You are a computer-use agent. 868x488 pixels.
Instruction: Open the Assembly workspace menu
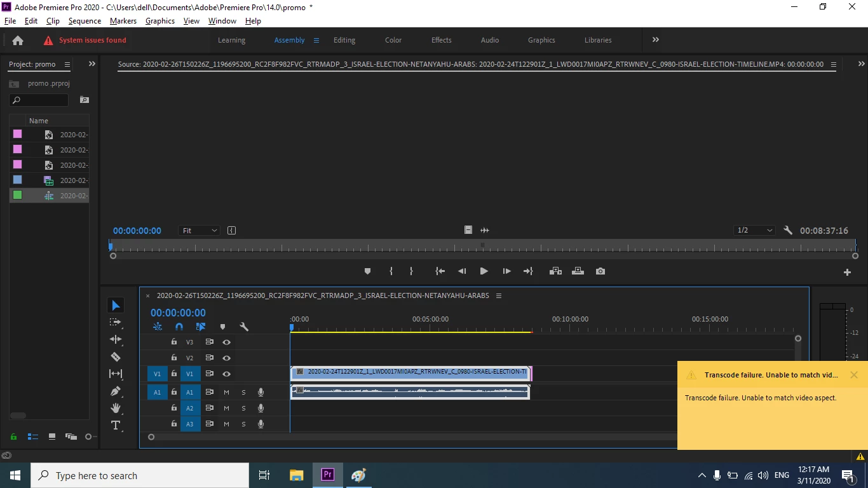[x=316, y=40]
